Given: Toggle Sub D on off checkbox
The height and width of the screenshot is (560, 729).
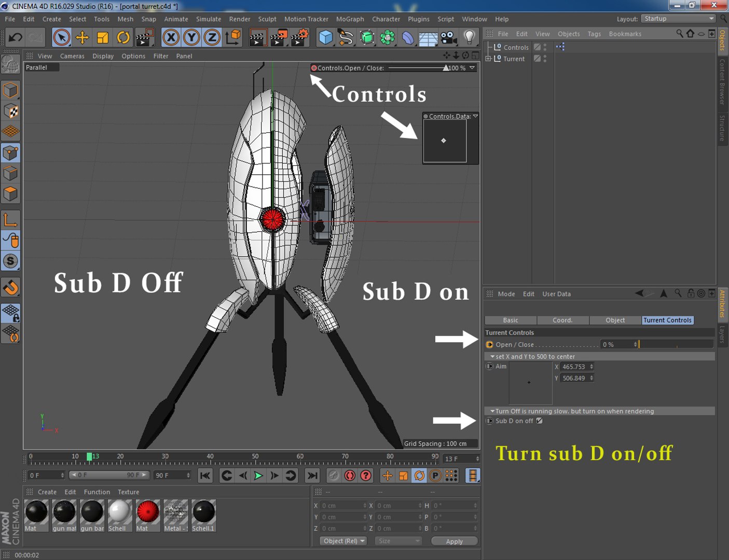Looking at the screenshot, I should 540,421.
